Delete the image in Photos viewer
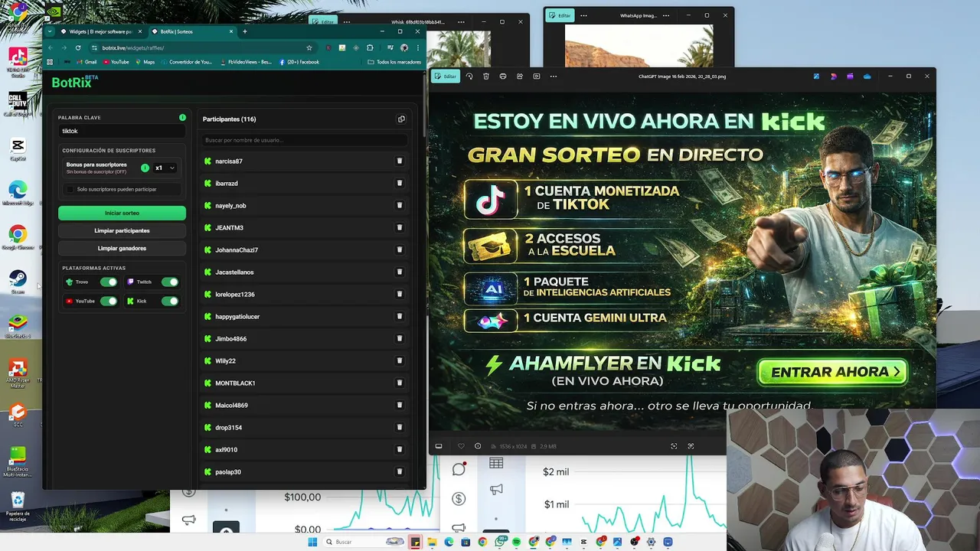This screenshot has width=980, height=551. pos(486,77)
